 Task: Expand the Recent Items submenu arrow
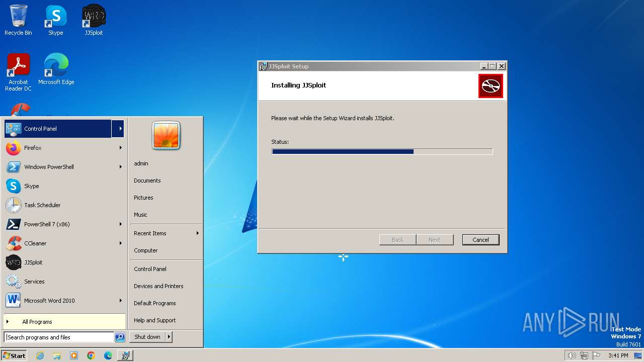[198, 233]
